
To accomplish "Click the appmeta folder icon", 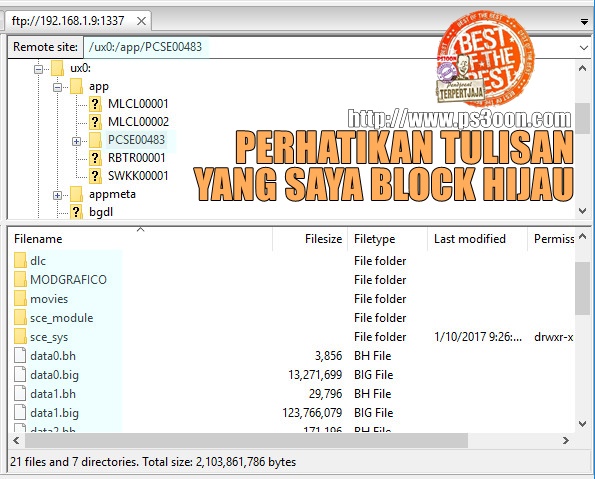I will click(76, 194).
